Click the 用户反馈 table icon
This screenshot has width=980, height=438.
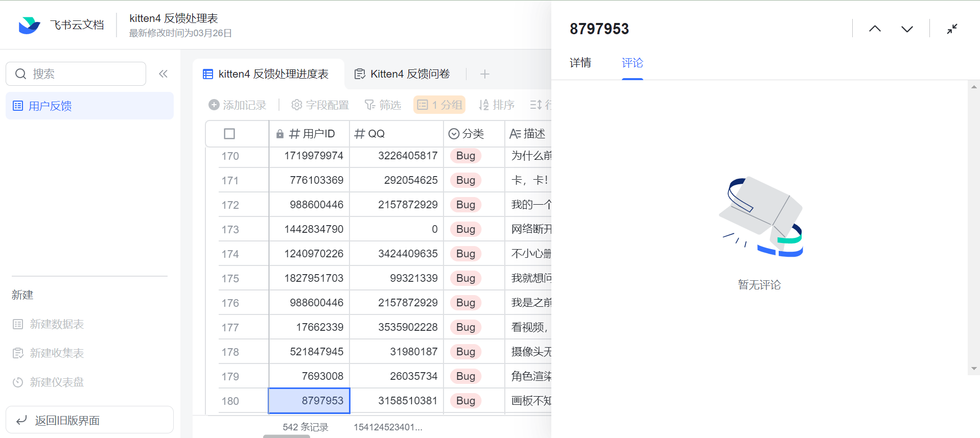[x=18, y=106]
